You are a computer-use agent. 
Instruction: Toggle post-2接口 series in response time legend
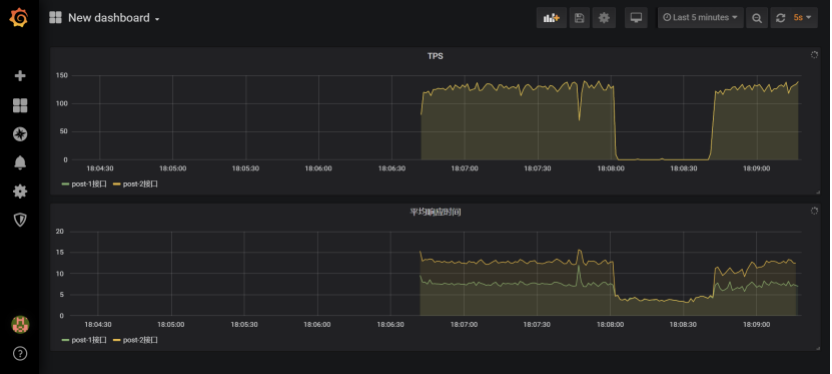point(140,340)
